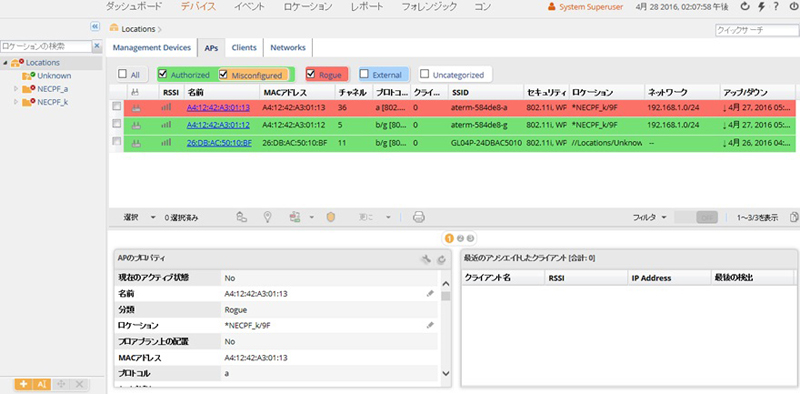Edit the AP location with pencil icon
The image size is (800, 394).
pyautogui.click(x=430, y=325)
